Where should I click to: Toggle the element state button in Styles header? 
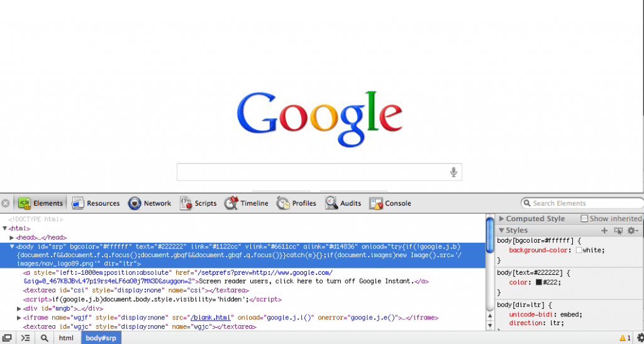click(618, 231)
